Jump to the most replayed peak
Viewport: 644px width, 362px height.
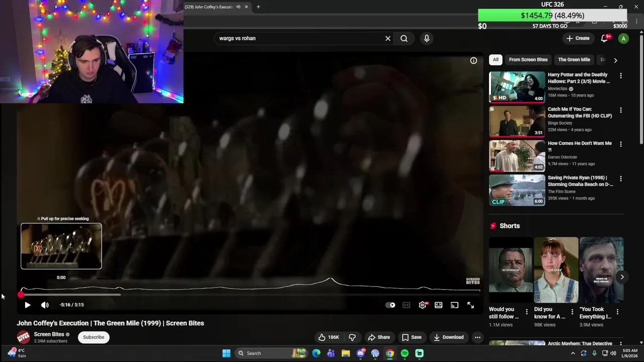click(x=331, y=280)
